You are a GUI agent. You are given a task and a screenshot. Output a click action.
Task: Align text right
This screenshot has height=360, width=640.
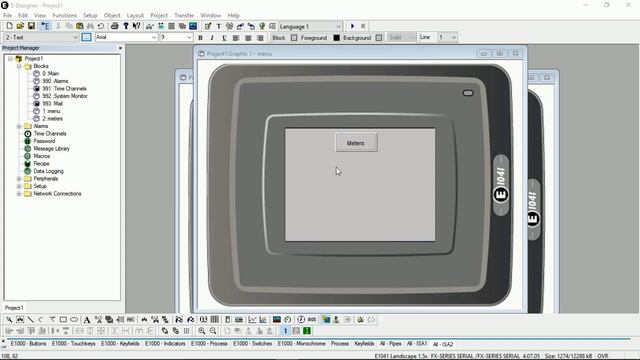[x=260, y=38]
